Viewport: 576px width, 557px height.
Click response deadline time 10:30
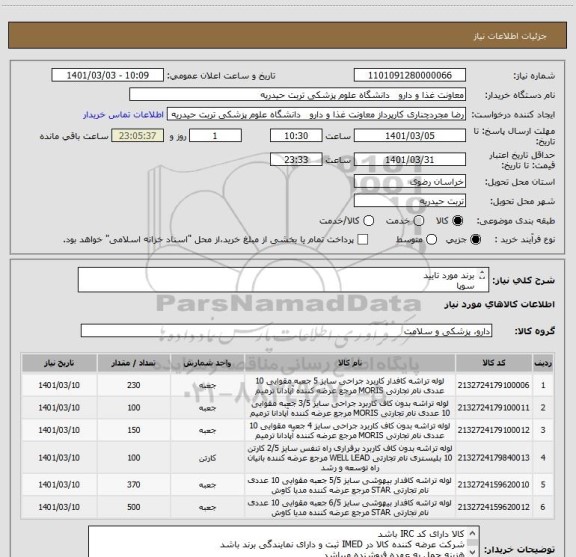pyautogui.click(x=296, y=136)
